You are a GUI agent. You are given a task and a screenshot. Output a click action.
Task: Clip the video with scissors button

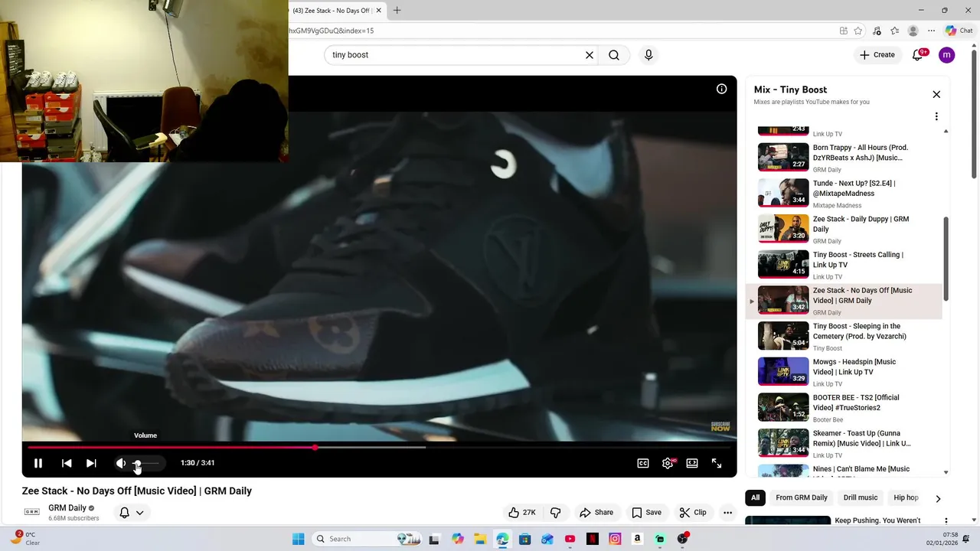pyautogui.click(x=693, y=513)
